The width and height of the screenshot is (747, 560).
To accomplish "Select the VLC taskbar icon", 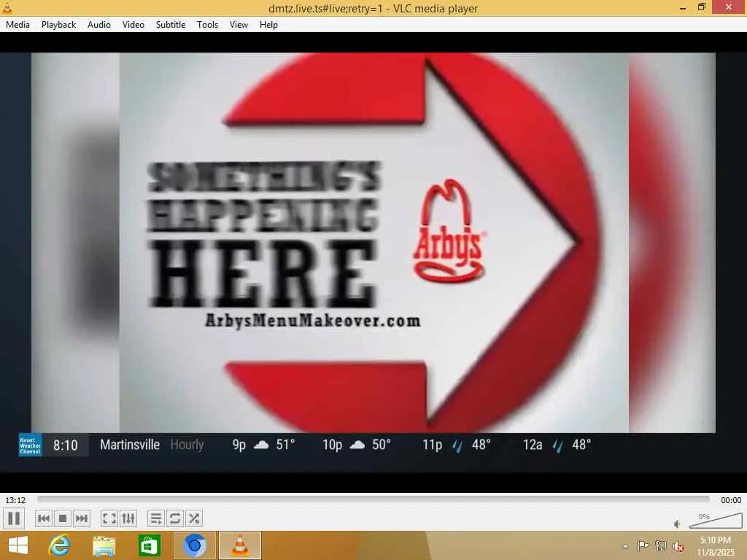I will (240, 545).
